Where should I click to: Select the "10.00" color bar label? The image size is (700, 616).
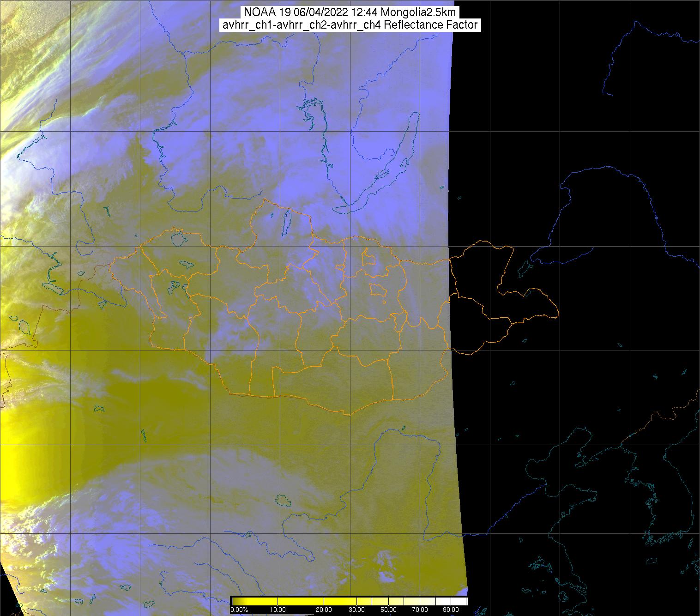[x=278, y=610]
